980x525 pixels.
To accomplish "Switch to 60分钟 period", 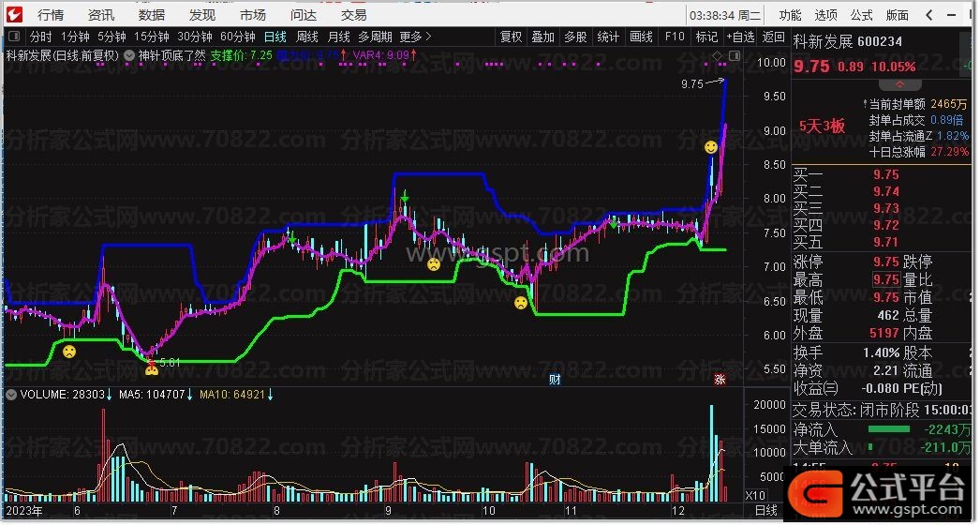I will pyautogui.click(x=237, y=37).
